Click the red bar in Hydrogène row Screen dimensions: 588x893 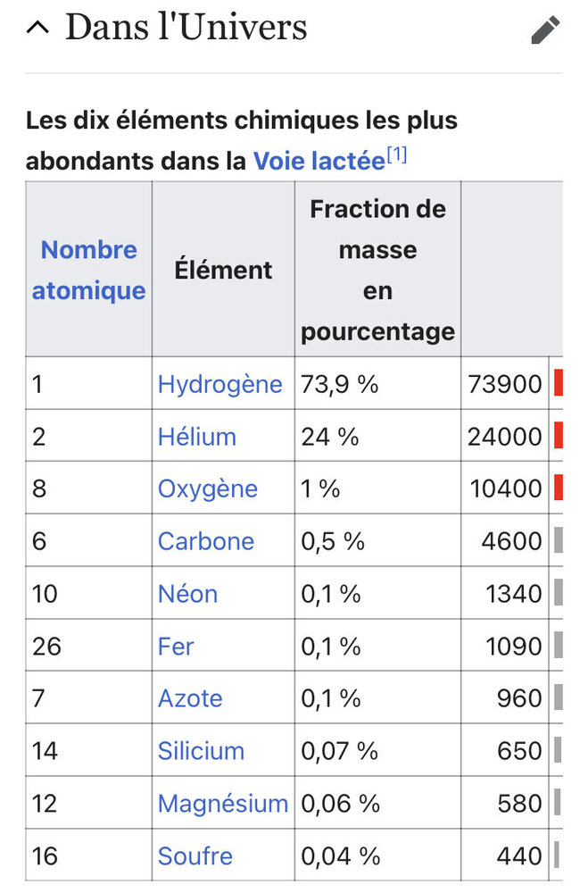[558, 384]
